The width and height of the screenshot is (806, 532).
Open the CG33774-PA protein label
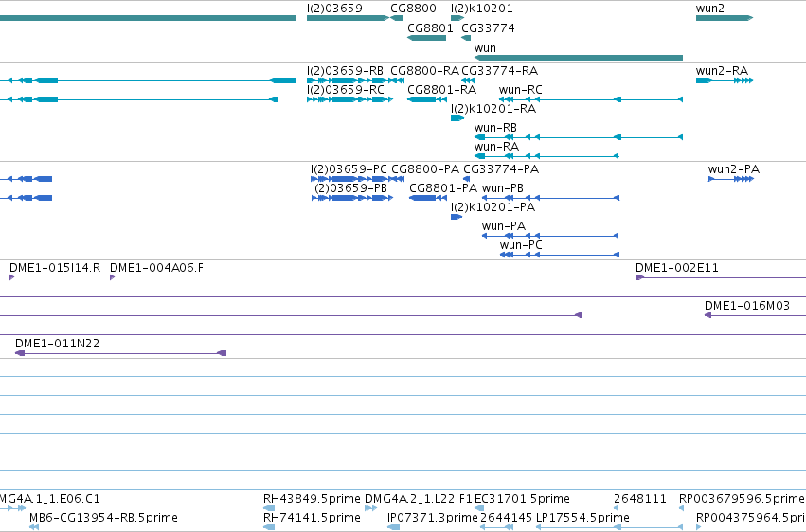pyautogui.click(x=501, y=169)
